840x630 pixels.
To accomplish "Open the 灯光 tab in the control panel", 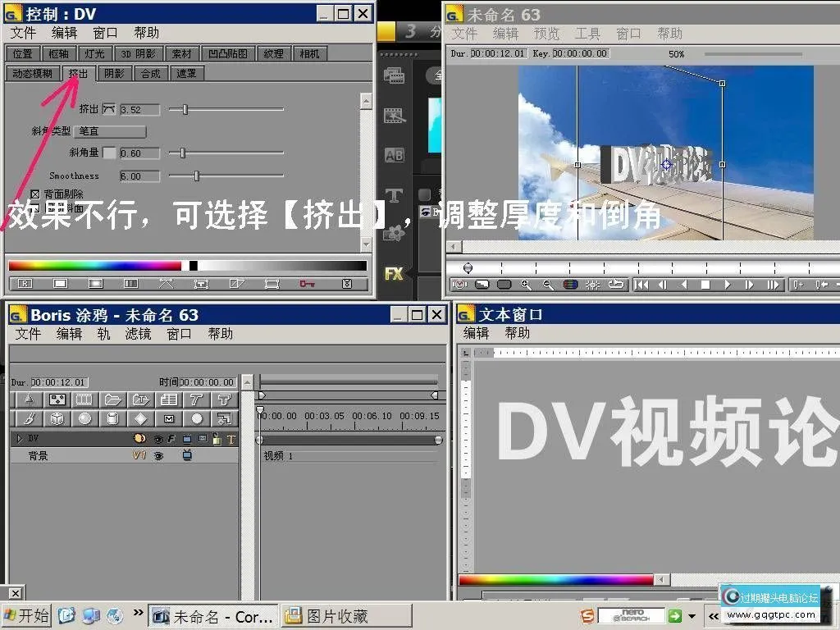I will point(94,52).
